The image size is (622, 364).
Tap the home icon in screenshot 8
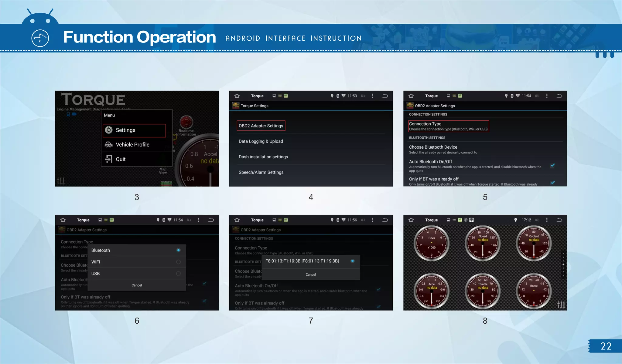(x=411, y=220)
